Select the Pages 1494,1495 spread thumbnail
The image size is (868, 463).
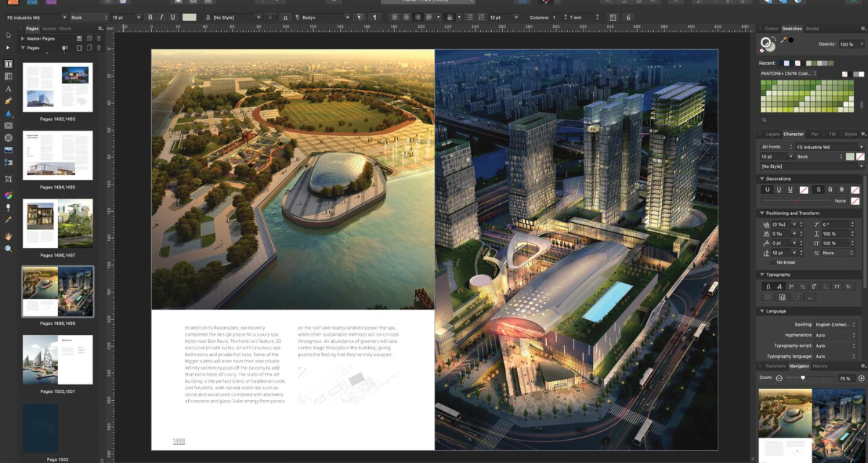coord(58,156)
